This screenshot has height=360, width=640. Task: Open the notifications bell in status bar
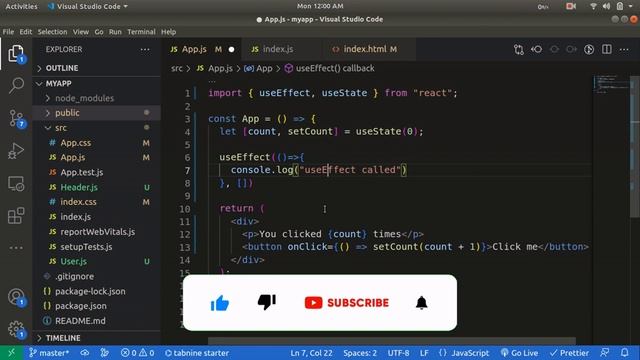624,353
